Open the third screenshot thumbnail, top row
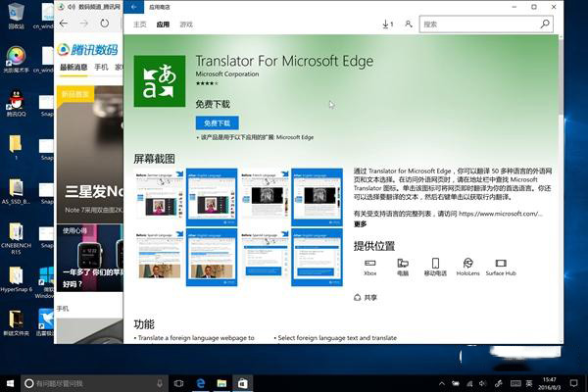Viewport: 588px width, 392px height. [265, 197]
